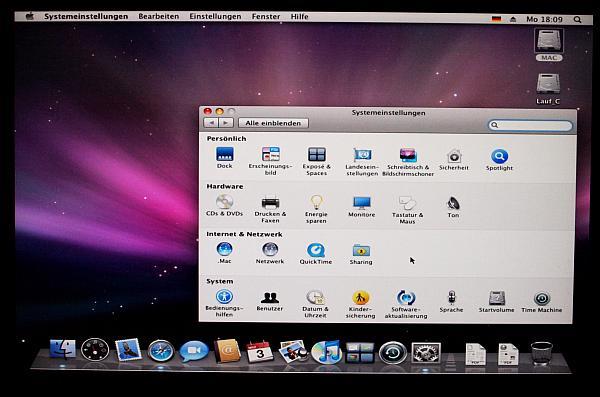This screenshot has width=600, height=397.
Task: Open iChat from the Dock
Action: tap(194, 351)
